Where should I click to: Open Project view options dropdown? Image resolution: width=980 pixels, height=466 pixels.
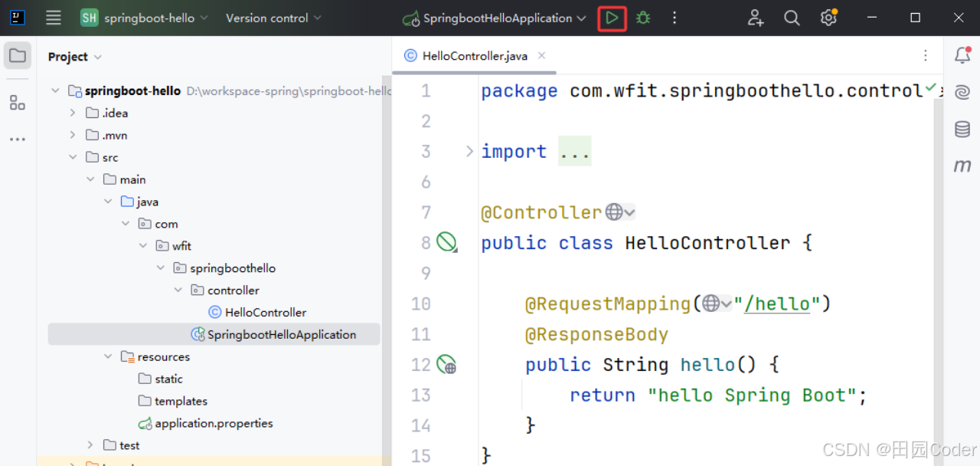pyautogui.click(x=98, y=57)
